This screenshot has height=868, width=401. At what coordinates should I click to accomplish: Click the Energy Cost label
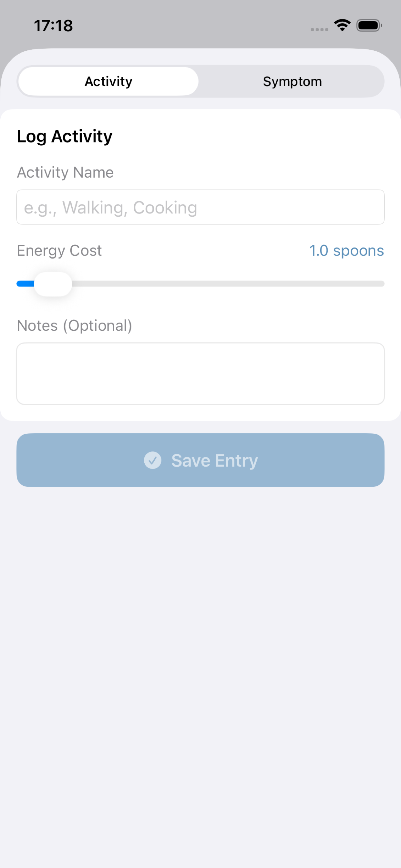coord(59,251)
